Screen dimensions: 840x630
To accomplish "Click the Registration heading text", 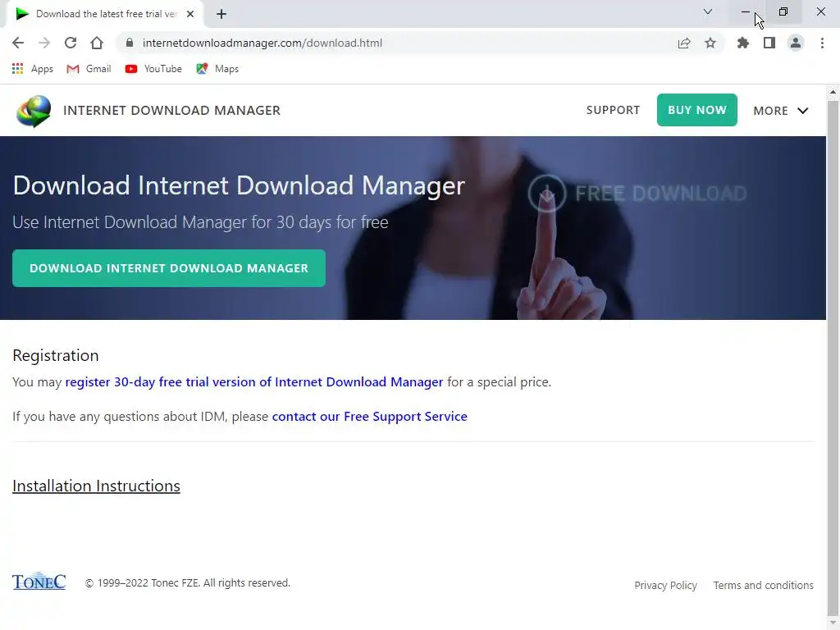I will [x=56, y=356].
